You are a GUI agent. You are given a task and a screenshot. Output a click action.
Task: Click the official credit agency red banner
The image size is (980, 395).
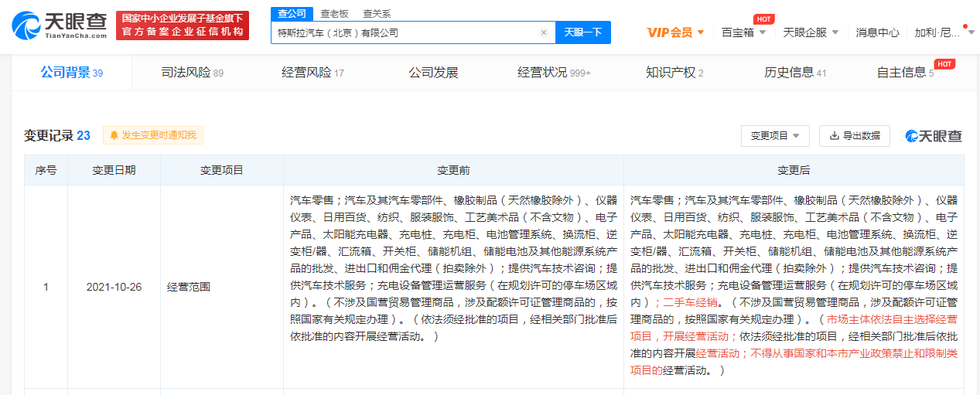[183, 26]
